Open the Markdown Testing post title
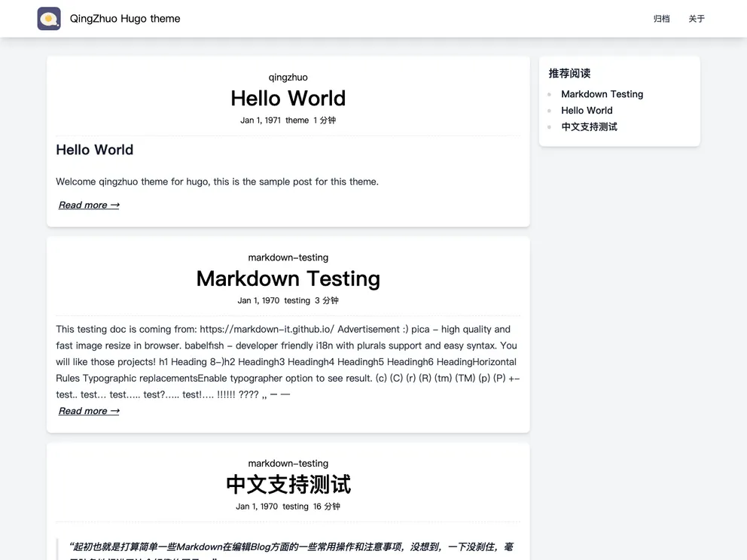The width and height of the screenshot is (747, 560). pos(288,278)
